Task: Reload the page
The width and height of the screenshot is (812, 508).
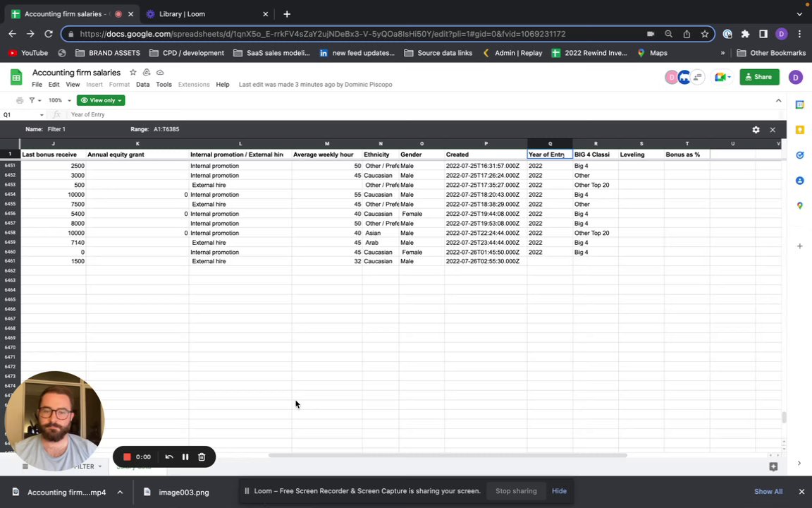Action: tap(48, 34)
